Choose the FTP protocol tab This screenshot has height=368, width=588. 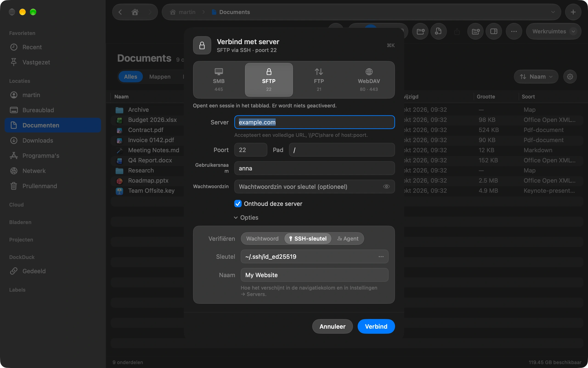319,80
